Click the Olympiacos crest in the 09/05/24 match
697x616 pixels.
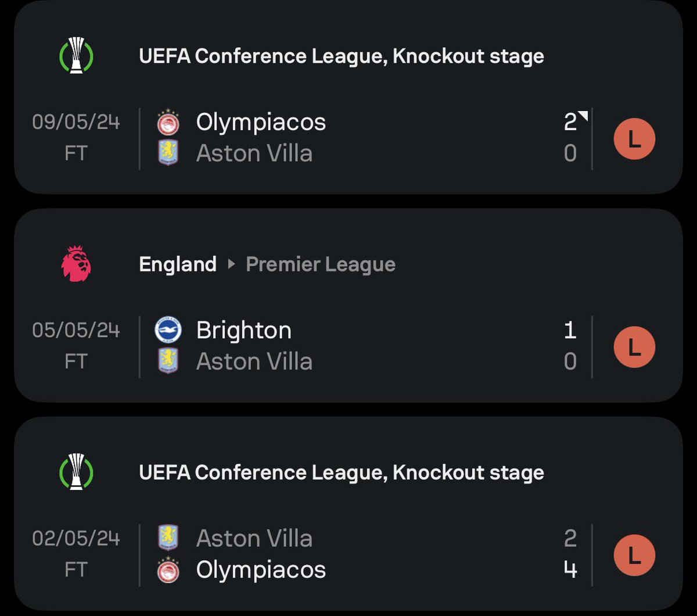[x=168, y=123]
